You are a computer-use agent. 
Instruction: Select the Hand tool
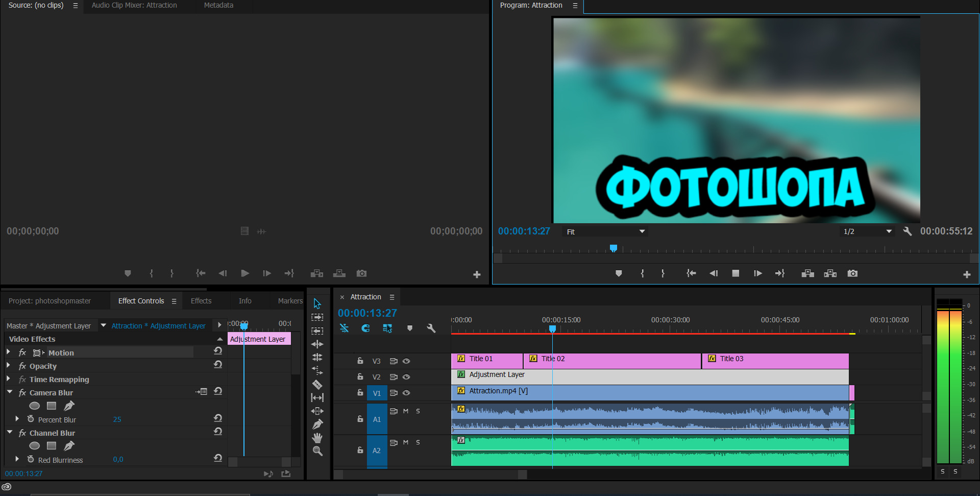coord(317,438)
